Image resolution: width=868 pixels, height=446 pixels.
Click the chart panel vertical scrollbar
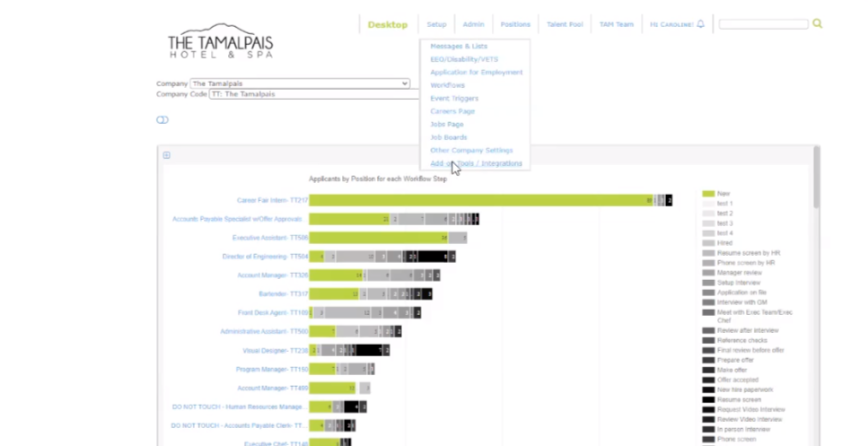[x=816, y=177]
